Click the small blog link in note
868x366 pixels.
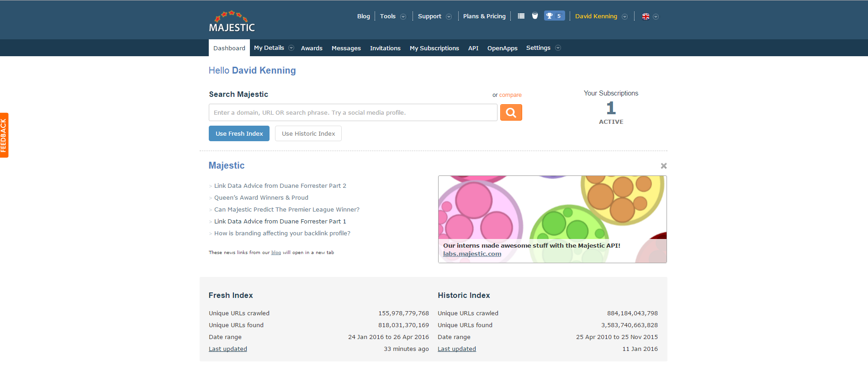click(276, 253)
